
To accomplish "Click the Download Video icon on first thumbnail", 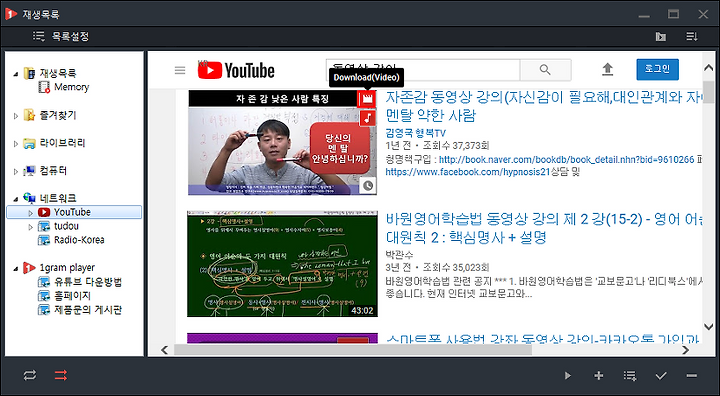I will [367, 98].
